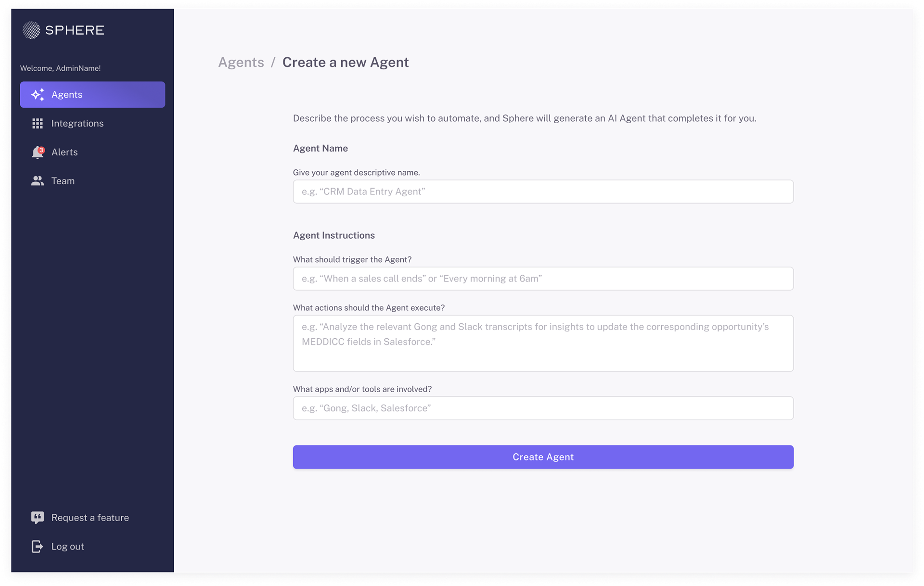The image size is (924, 586).
Task: Open the Team section label
Action: click(63, 181)
